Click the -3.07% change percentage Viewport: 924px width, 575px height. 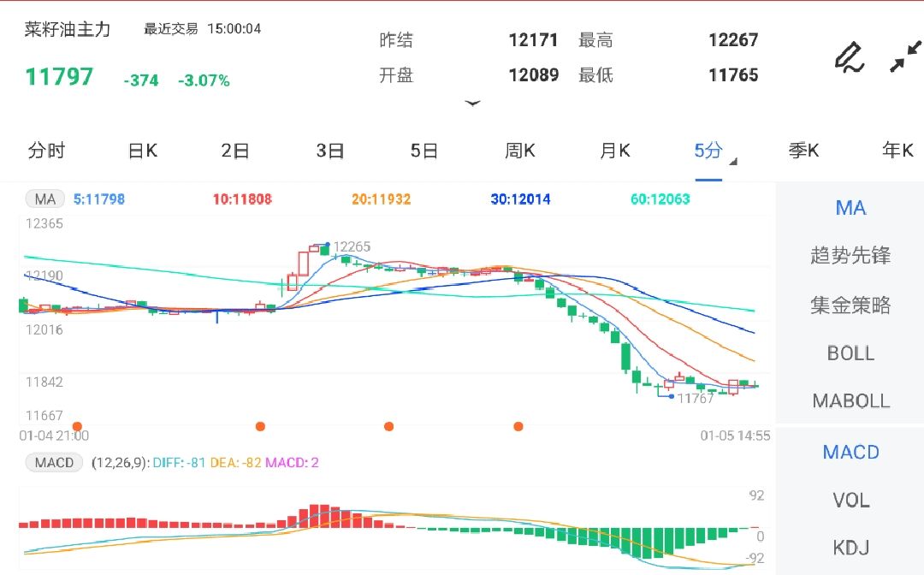[204, 80]
